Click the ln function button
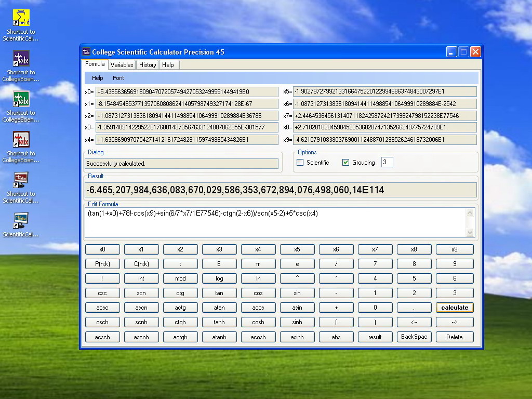This screenshot has width=532, height=399. (x=258, y=278)
